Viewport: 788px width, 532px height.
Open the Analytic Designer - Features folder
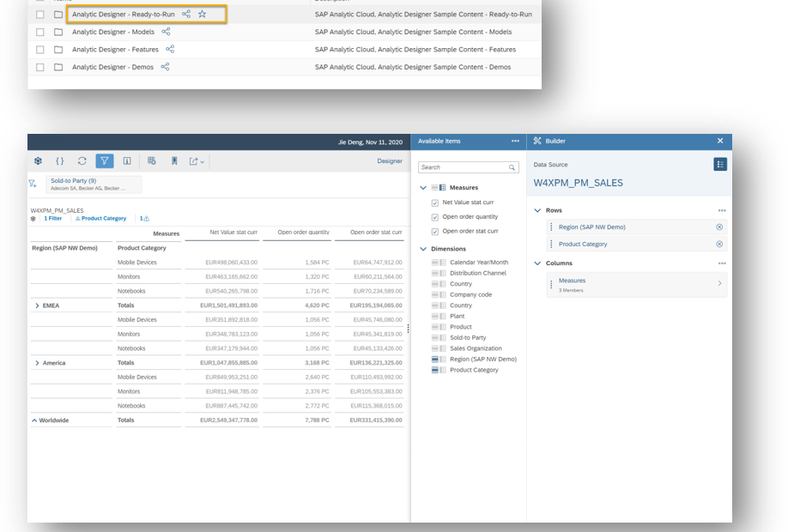coord(115,49)
